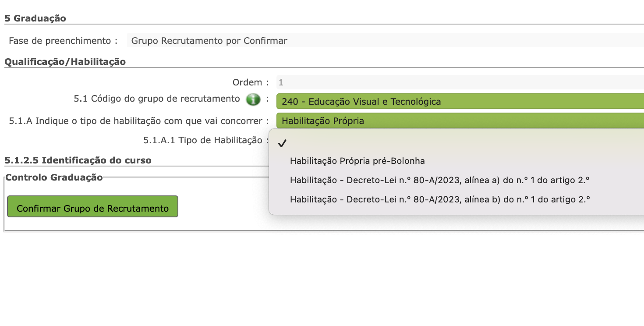Click the 5.1.2.5 Identificação do curso heading

point(78,160)
